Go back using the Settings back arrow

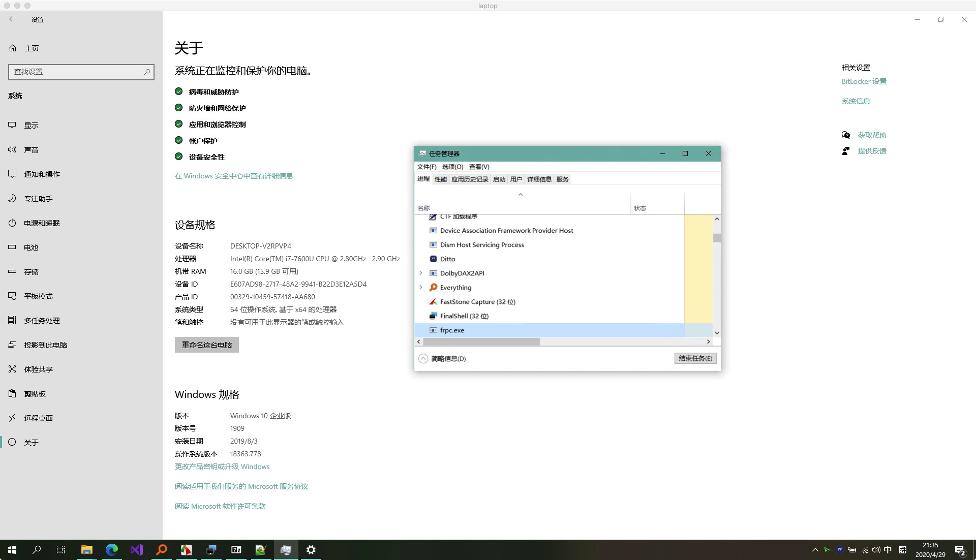(12, 19)
